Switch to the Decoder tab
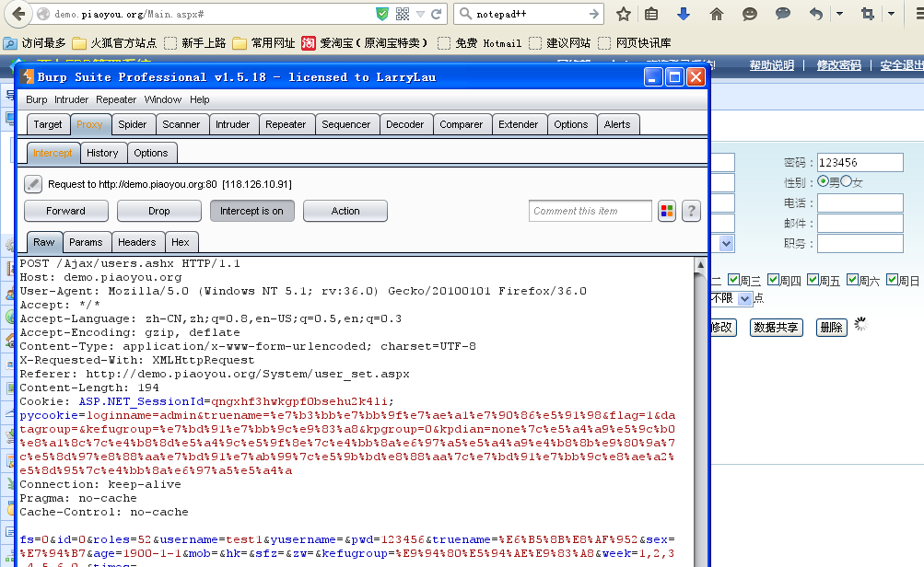The height and width of the screenshot is (567, 924). 404,124
